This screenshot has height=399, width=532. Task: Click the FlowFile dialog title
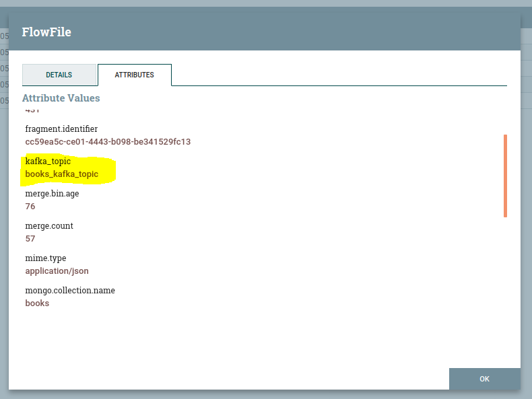pos(46,32)
